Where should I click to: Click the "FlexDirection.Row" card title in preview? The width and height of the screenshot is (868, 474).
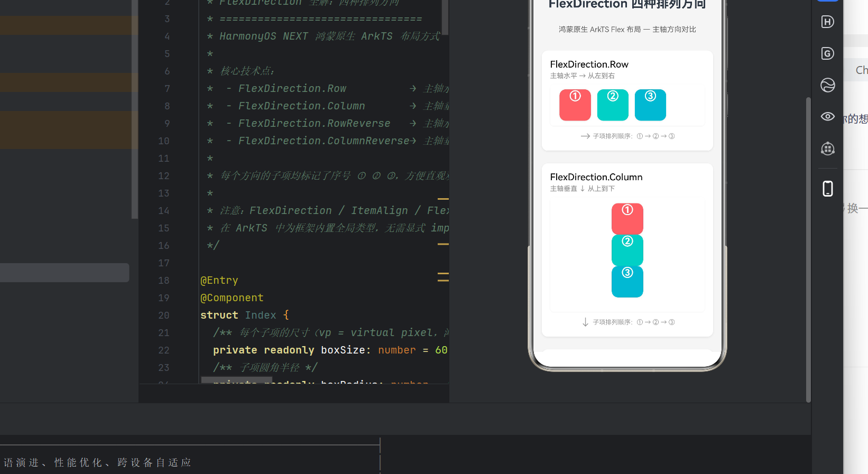click(x=589, y=64)
